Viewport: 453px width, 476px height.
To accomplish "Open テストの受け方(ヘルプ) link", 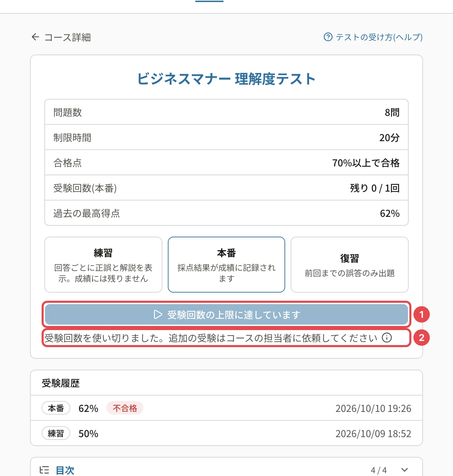I will click(x=373, y=37).
